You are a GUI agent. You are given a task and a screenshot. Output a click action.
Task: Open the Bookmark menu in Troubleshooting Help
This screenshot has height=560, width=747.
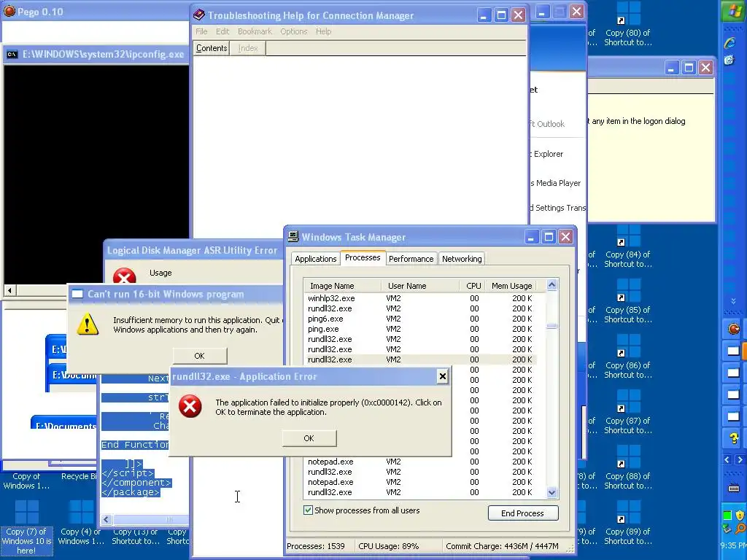pyautogui.click(x=255, y=31)
